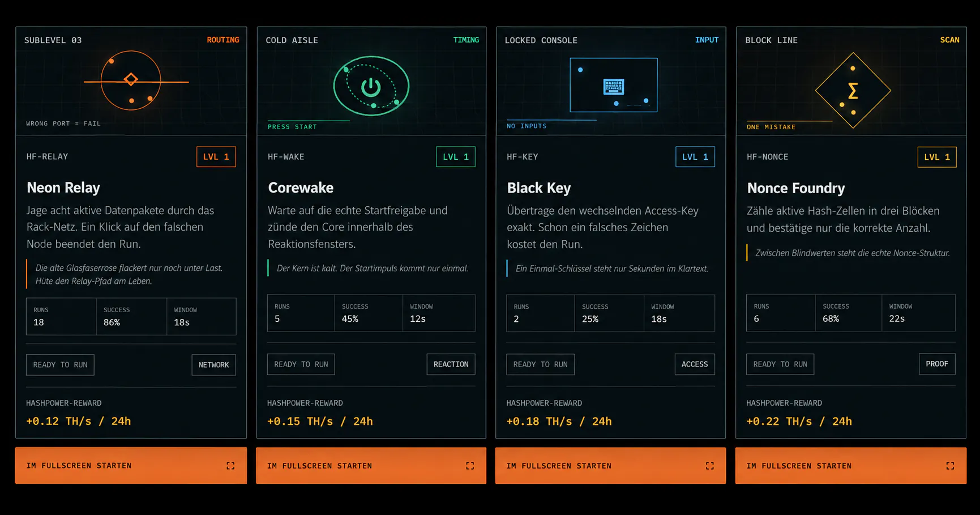Viewport: 980px width, 515px height.
Task: Click fullscreen expand icon under Black Key
Action: coord(709,466)
